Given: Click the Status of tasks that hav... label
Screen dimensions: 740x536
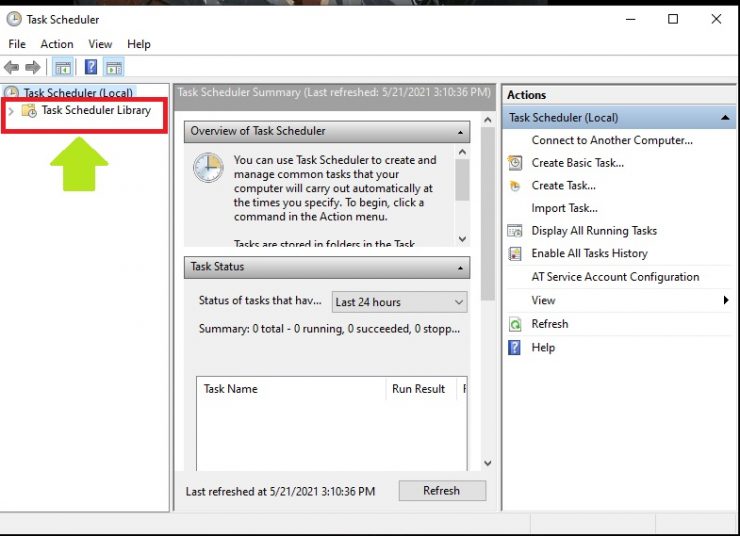Looking at the screenshot, I should (x=260, y=301).
